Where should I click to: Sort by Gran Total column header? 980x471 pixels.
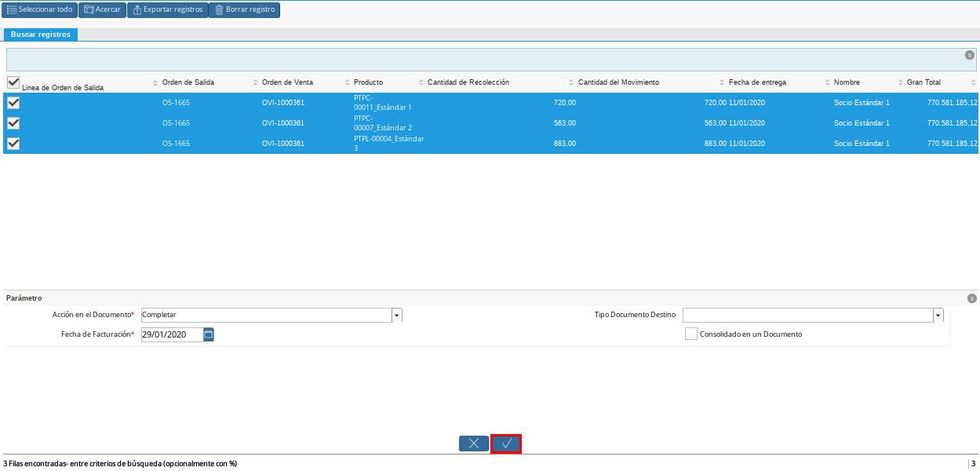pyautogui.click(x=924, y=82)
